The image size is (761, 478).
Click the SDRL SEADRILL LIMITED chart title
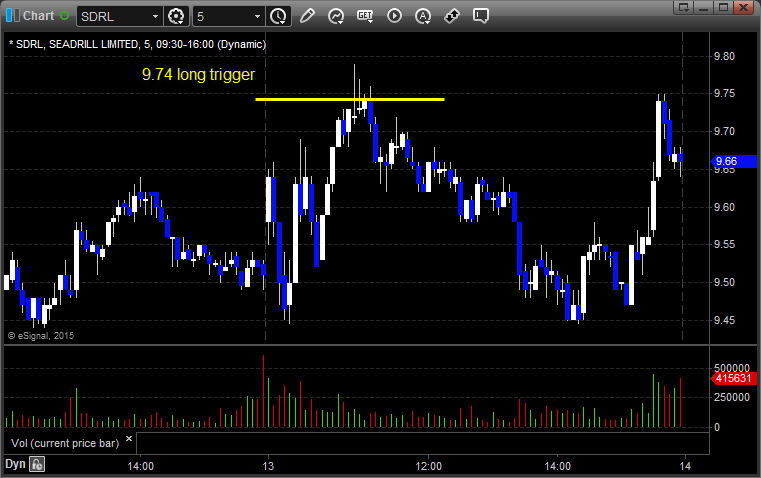click(138, 44)
